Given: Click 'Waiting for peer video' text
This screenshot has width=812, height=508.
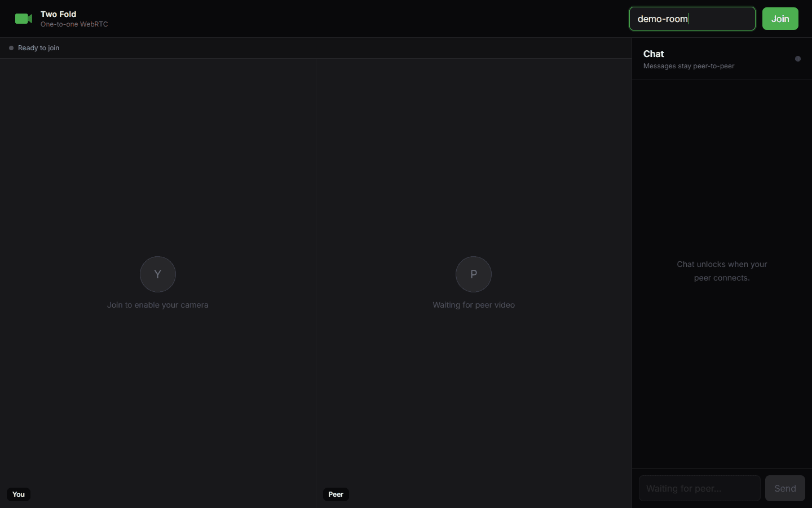Looking at the screenshot, I should 474,305.
